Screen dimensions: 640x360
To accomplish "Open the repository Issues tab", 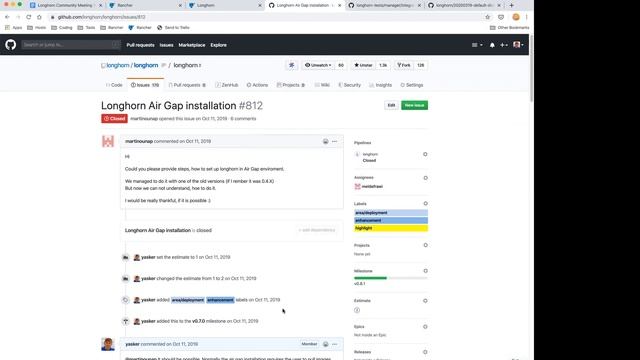I will (x=145, y=85).
